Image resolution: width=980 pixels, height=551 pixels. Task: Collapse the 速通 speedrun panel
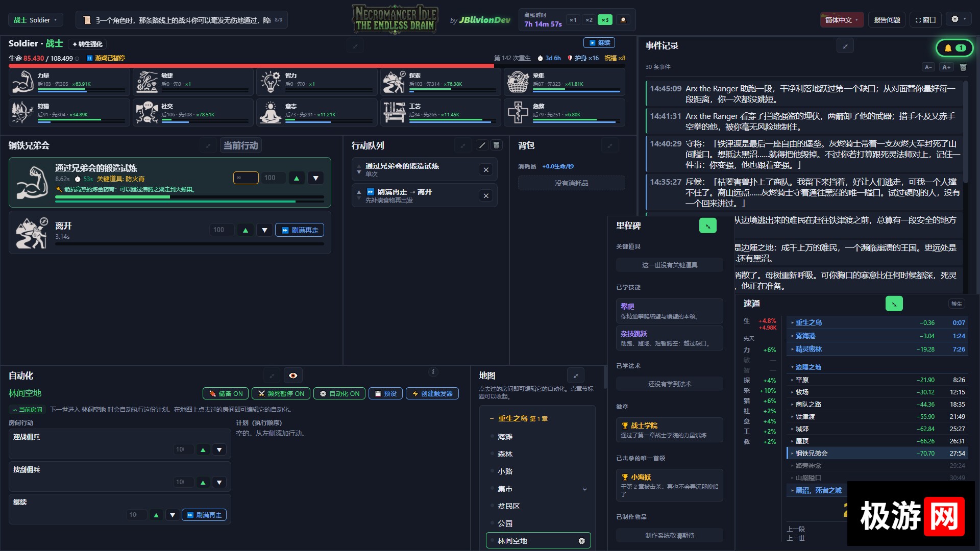[894, 304]
